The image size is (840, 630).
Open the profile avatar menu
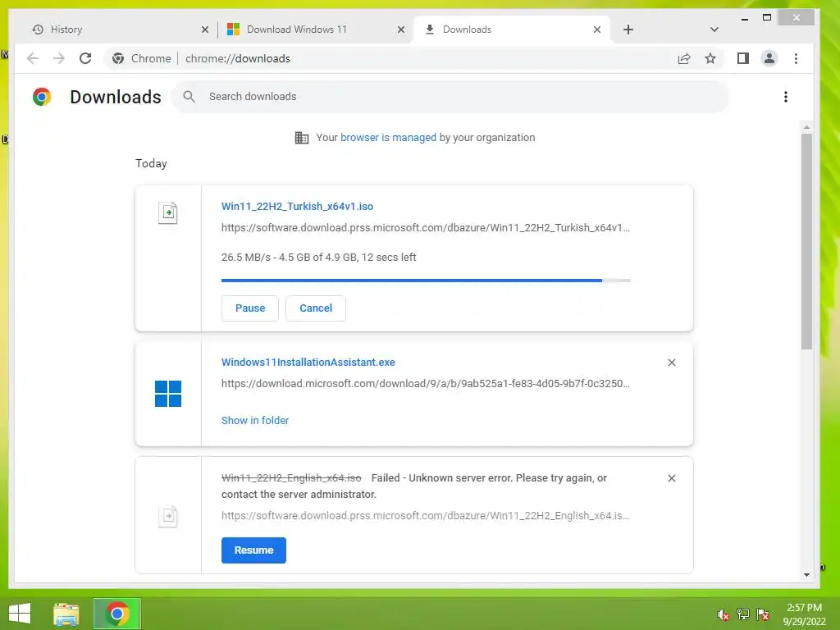coord(769,58)
